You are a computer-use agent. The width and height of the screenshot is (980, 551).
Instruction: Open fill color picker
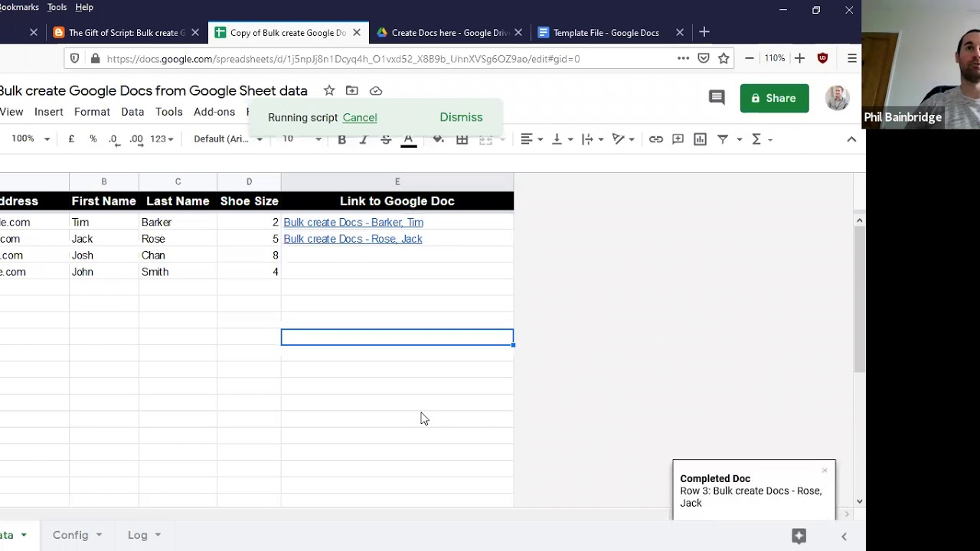coord(438,139)
